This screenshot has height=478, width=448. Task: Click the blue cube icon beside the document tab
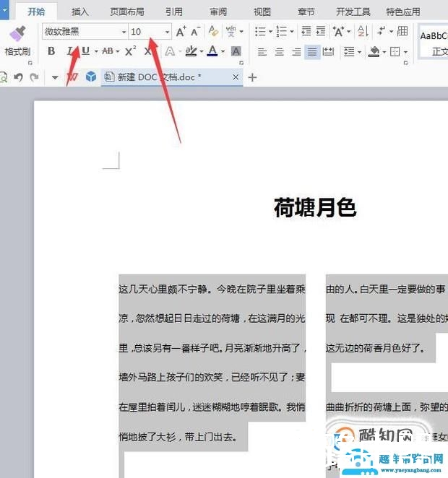(91, 77)
